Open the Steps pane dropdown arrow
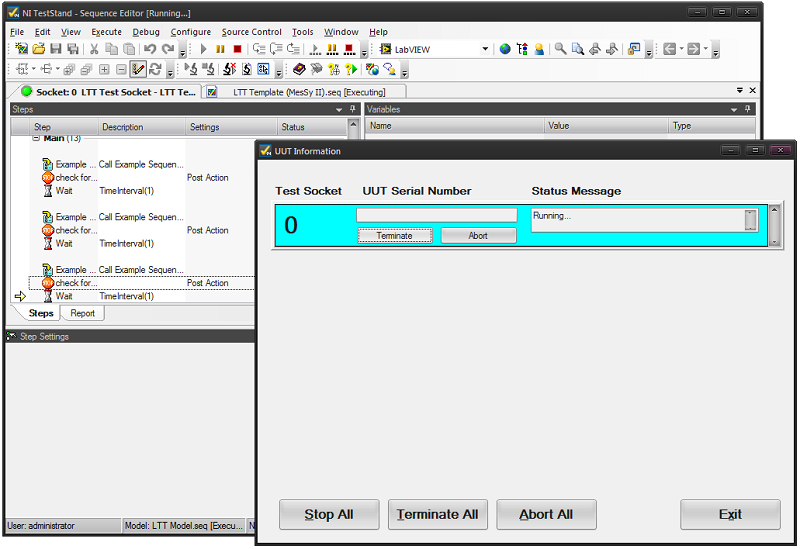The image size is (800, 549). pos(339,110)
